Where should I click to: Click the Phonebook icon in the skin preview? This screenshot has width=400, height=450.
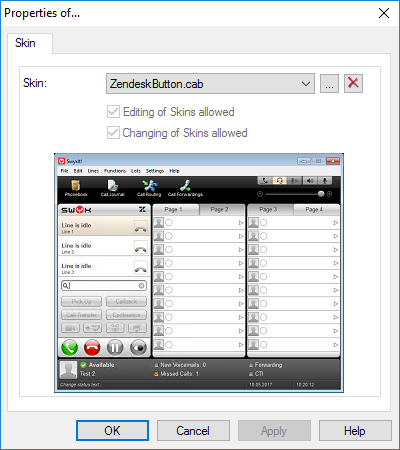pyautogui.click(x=76, y=185)
